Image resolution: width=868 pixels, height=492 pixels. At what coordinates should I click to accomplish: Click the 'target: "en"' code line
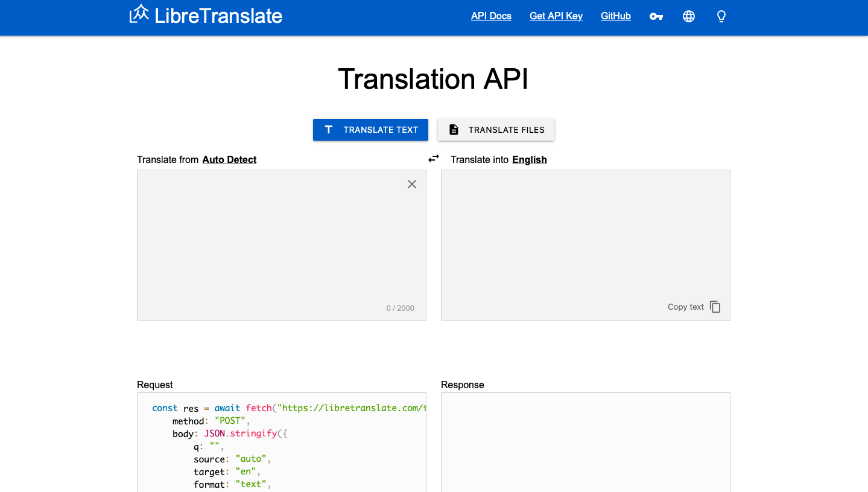227,471
